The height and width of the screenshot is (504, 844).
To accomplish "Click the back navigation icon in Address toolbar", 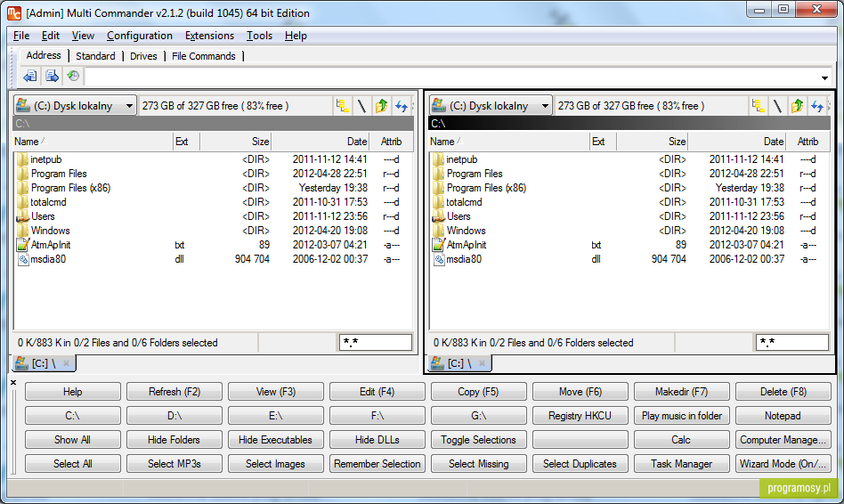I will pyautogui.click(x=30, y=76).
